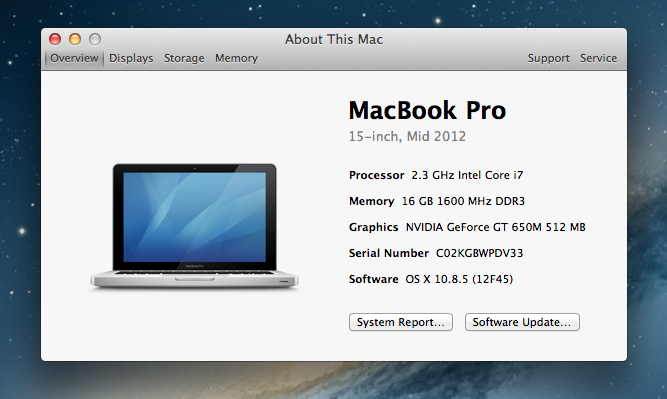Click the OS X 10.8.5 (12F45) software version
The width and height of the screenshot is (667, 399).
pos(459,279)
